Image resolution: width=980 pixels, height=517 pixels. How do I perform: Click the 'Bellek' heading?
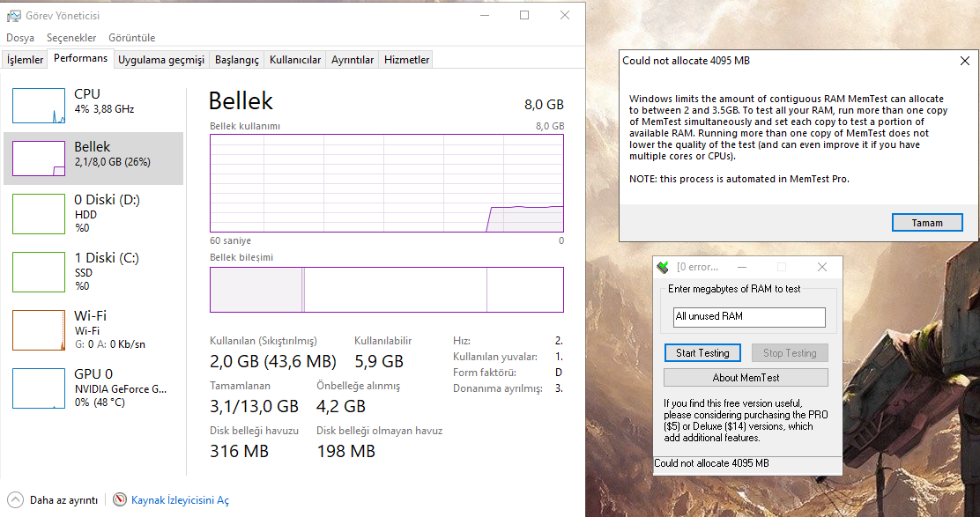pos(241,101)
